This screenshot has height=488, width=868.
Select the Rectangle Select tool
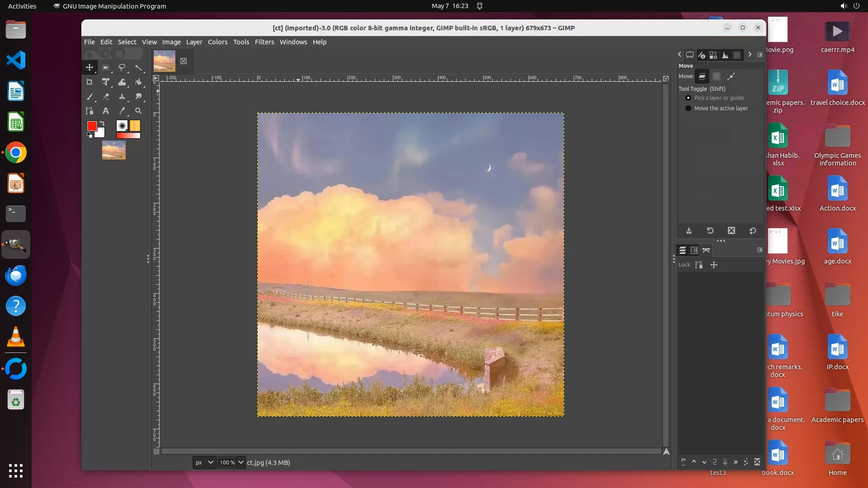(105, 68)
